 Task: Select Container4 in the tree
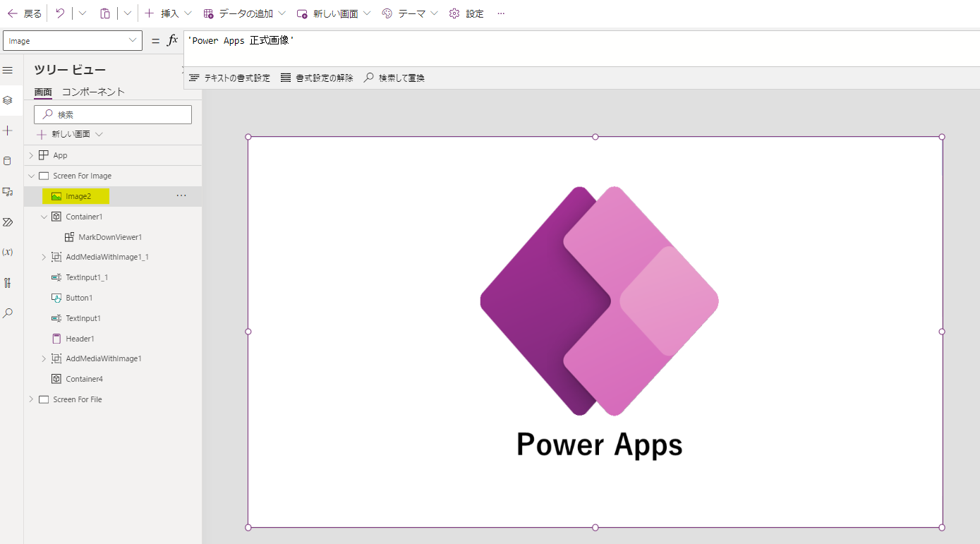[84, 379]
